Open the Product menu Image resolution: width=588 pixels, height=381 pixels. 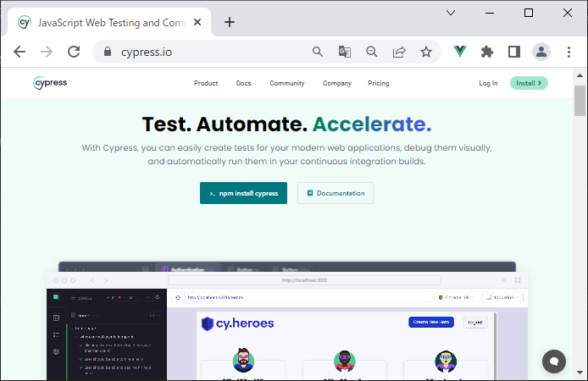pos(206,83)
